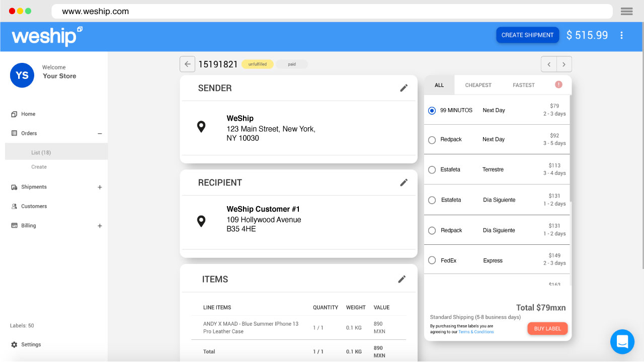This screenshot has width=644, height=362.
Task: Click the unfulfilled status badge
Action: (258, 64)
